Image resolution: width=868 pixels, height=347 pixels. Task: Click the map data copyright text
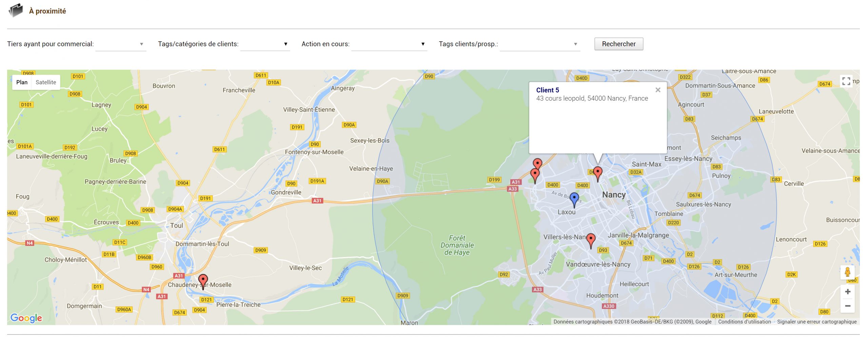pyautogui.click(x=632, y=322)
